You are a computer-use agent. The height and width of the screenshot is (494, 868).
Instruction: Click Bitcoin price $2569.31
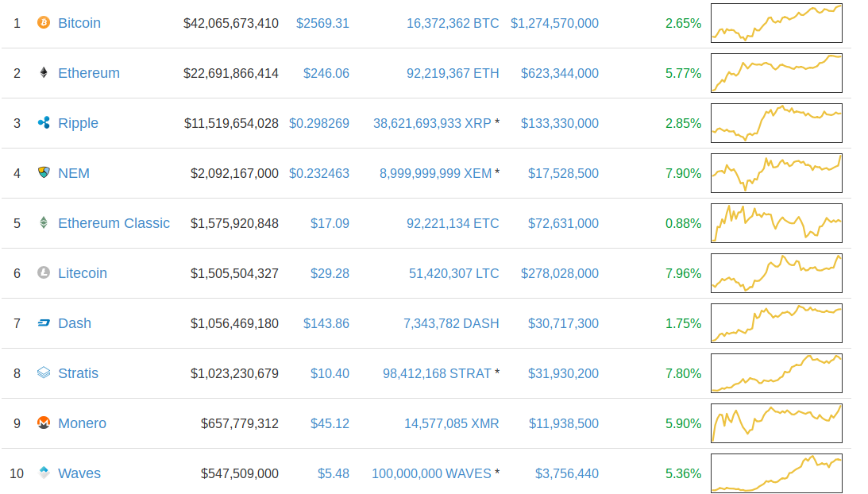point(322,23)
